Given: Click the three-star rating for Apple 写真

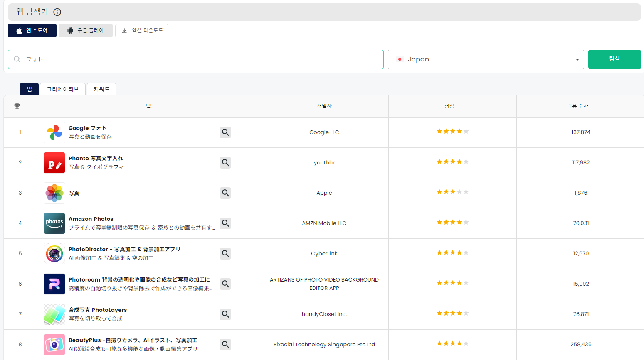Looking at the screenshot, I should click(x=453, y=192).
